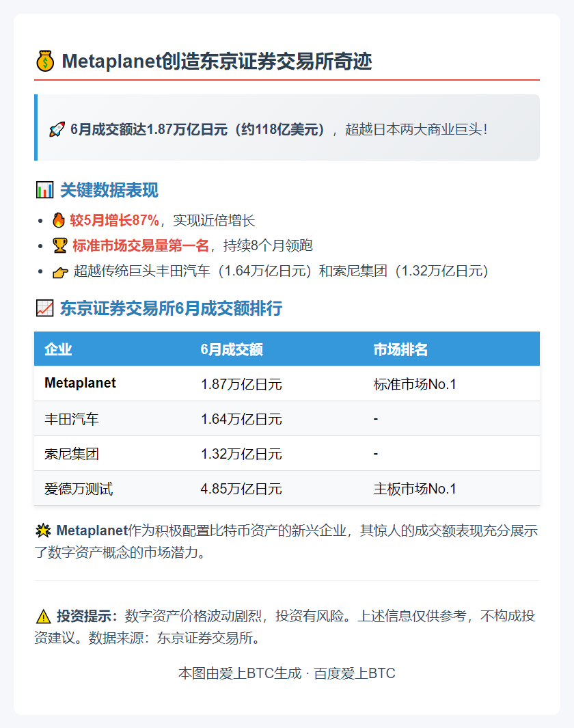Select the Metaplanet row in the table
Image resolution: width=574 pixels, height=728 pixels.
click(x=81, y=384)
